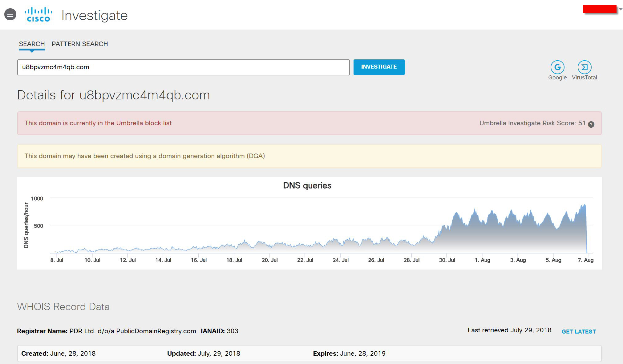The height and width of the screenshot is (364, 623).
Task: Click the Cisco logo
Action: point(38,15)
